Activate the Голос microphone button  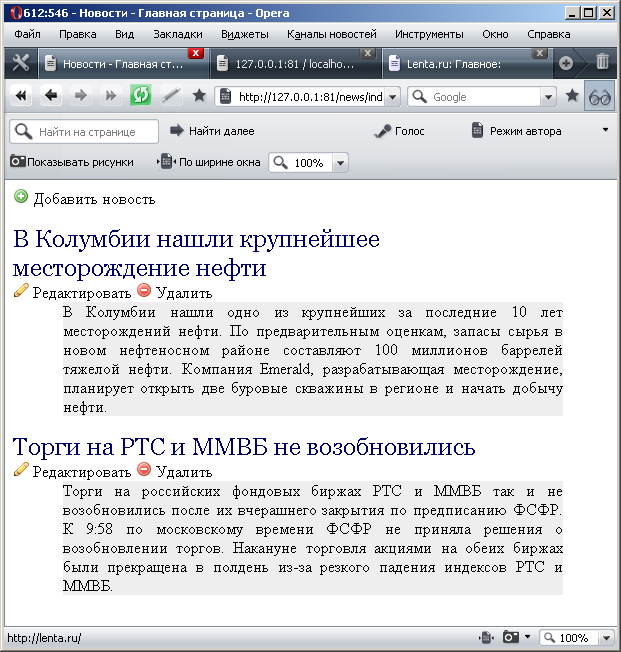pyautogui.click(x=399, y=131)
